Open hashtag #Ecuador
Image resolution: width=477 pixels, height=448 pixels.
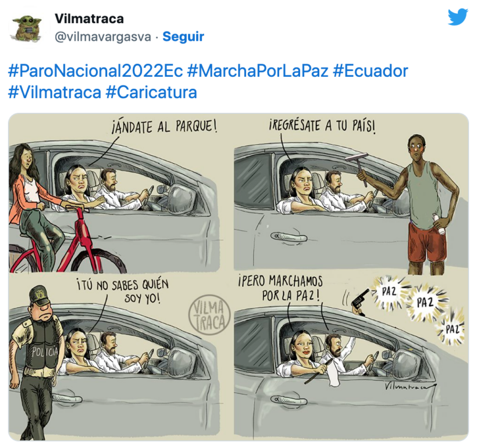[x=370, y=71]
